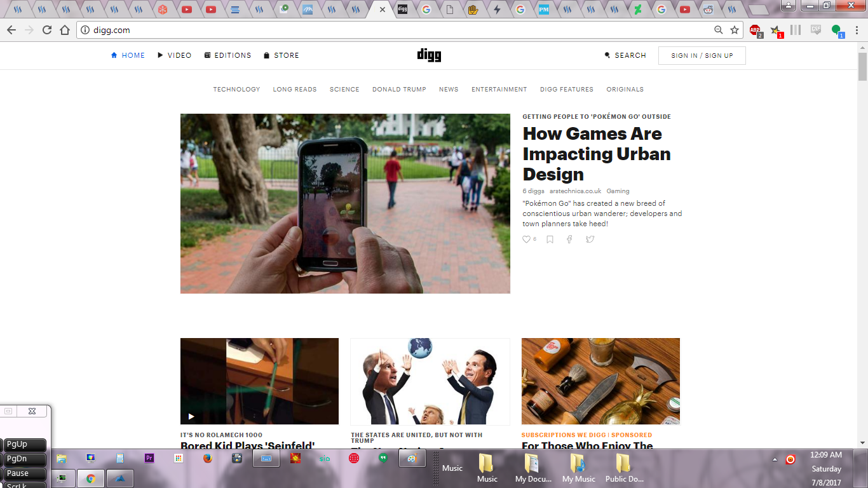Screen dimensions: 868x488
Task: Switch to the DeviantArt green tab
Action: pos(637,10)
